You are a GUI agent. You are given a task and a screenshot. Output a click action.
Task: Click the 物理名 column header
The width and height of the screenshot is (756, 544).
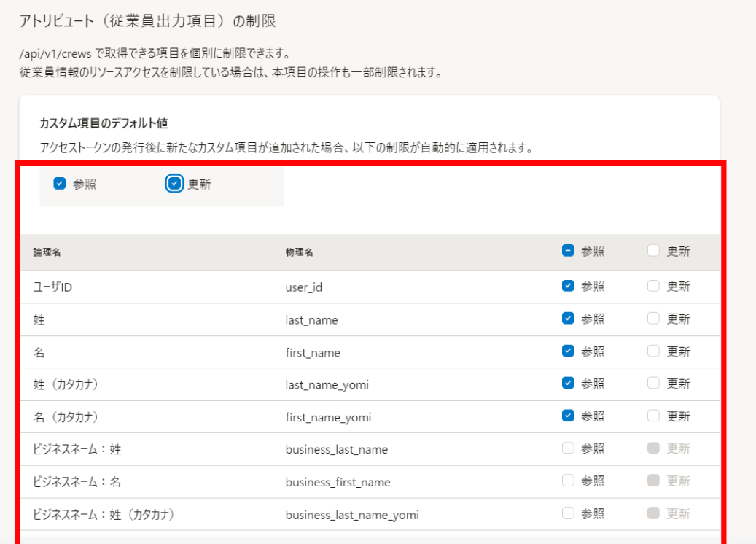tap(299, 252)
